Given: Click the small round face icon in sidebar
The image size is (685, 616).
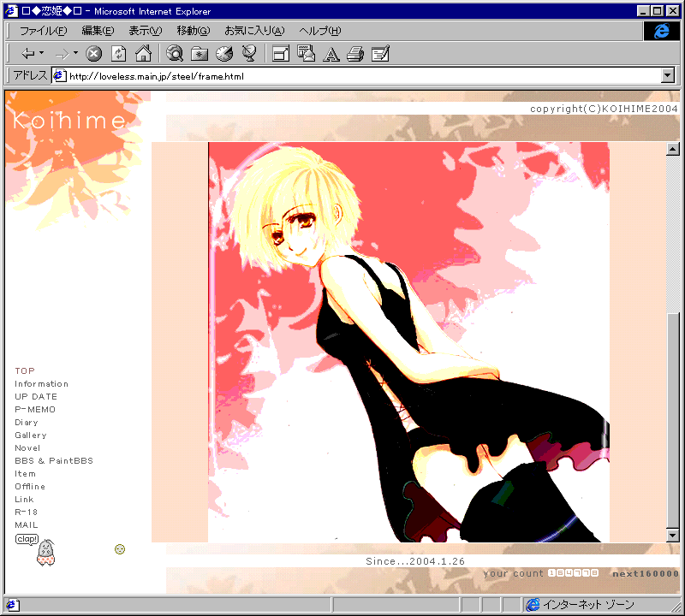Looking at the screenshot, I should pyautogui.click(x=120, y=549).
